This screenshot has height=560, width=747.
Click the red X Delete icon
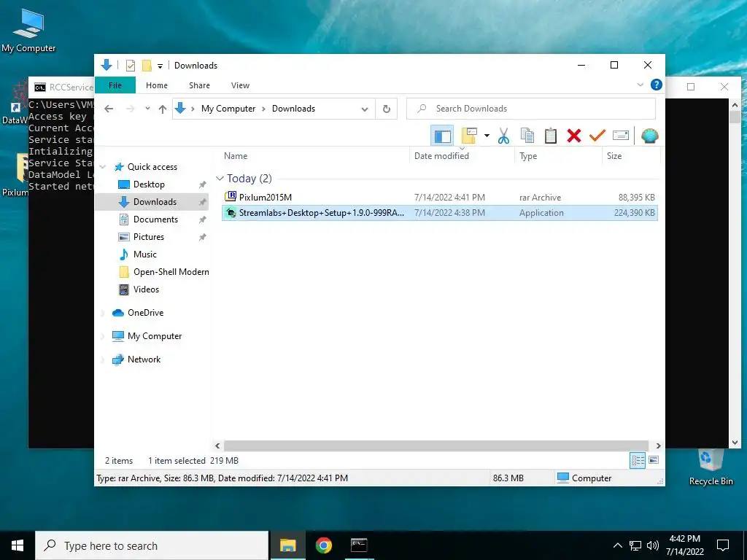[574, 136]
